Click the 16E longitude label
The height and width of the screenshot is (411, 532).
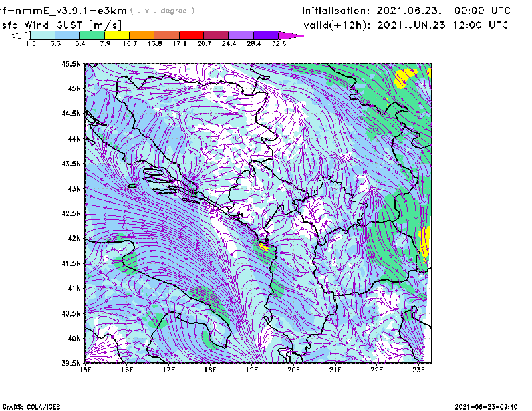point(127,370)
